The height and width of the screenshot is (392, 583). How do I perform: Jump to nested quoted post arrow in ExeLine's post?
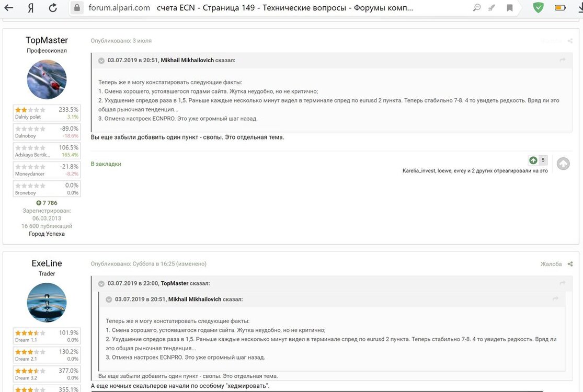[x=555, y=299]
